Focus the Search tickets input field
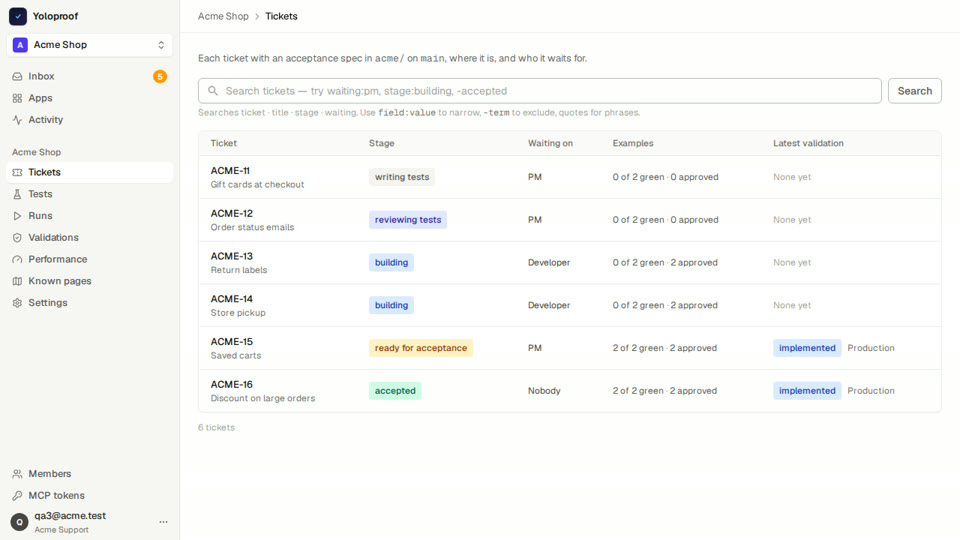960x540 pixels. (539, 91)
